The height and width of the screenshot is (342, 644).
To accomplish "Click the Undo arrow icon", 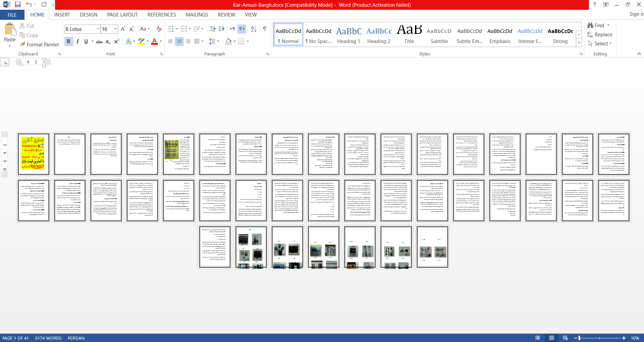I will click(29, 4).
